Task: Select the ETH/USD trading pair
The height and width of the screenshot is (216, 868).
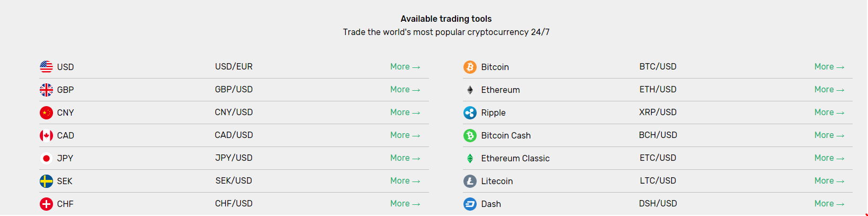Action: point(658,90)
